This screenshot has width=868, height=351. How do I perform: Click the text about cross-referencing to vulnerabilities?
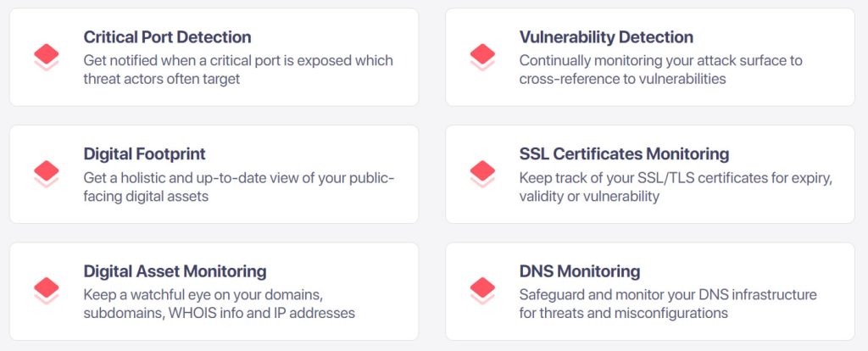pos(661,70)
